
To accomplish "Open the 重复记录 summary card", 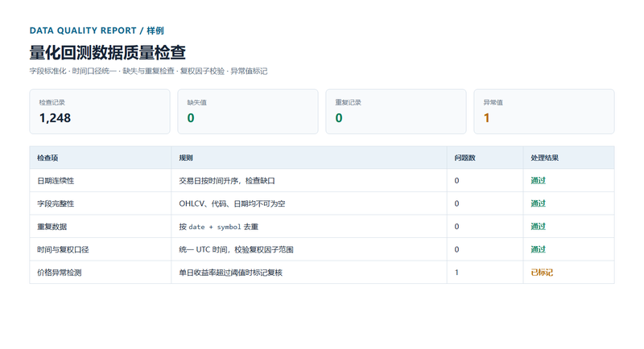I will (x=396, y=112).
